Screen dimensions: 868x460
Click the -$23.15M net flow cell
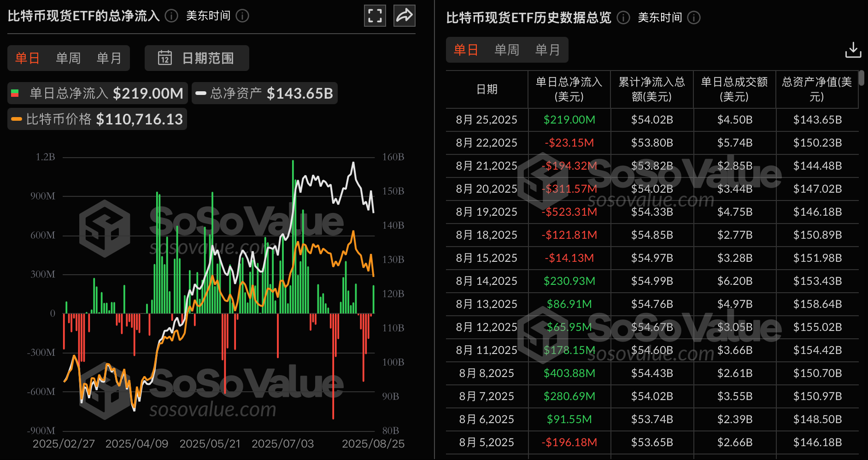click(569, 143)
